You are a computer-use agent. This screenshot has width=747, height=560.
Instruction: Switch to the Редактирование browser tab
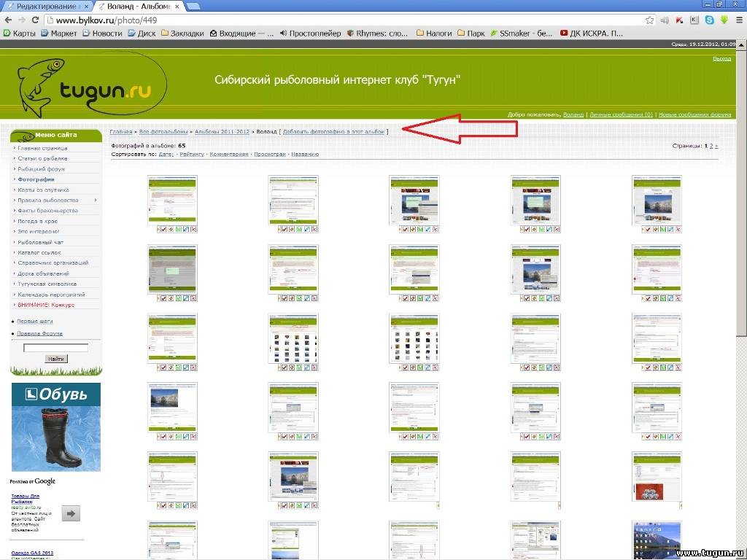pyautogui.click(x=46, y=6)
